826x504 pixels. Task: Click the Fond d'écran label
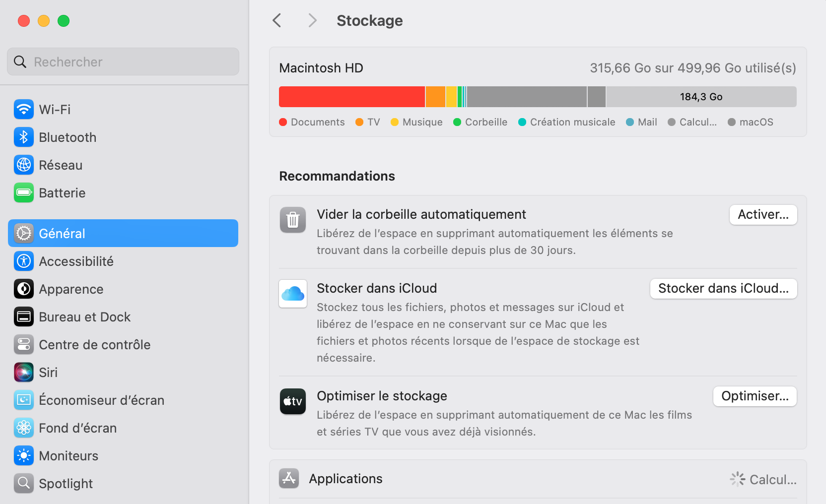point(77,428)
